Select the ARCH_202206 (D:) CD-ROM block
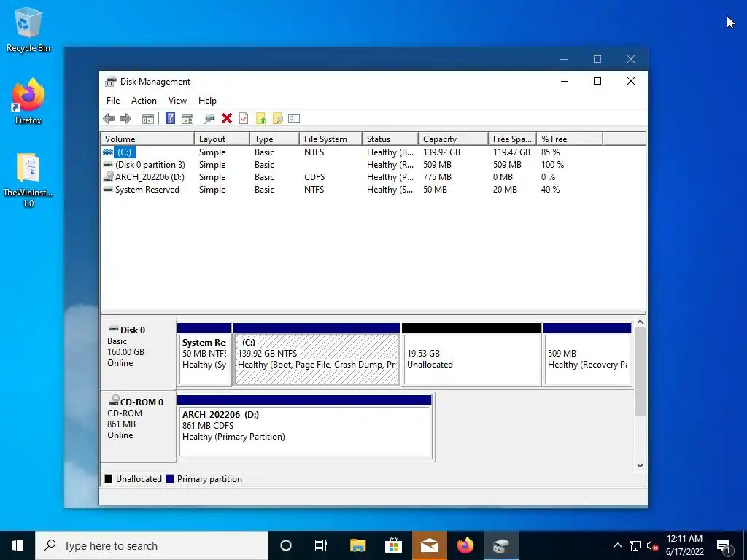 pos(305,427)
